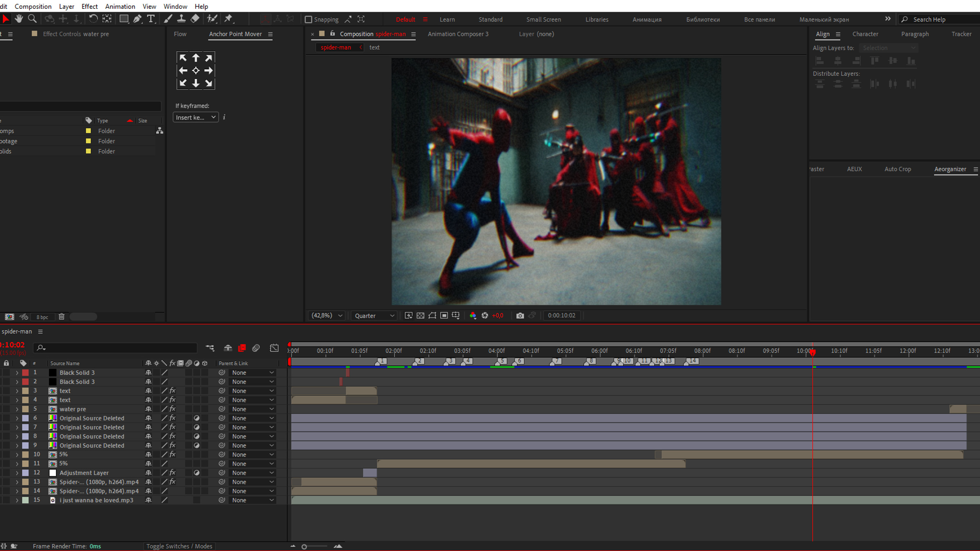Toggle Frame Blending for the timeline
Screen dimensions: 980x551
(242, 348)
